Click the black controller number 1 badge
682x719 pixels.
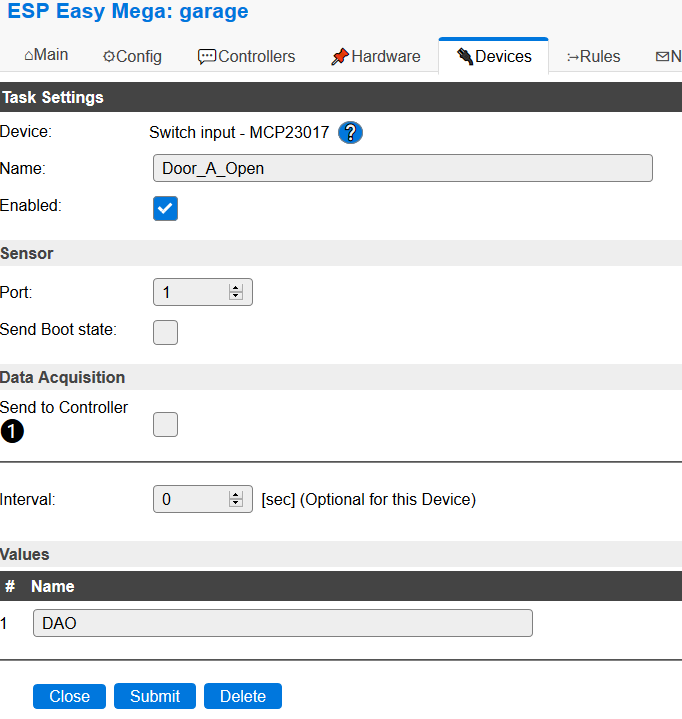tap(12, 432)
